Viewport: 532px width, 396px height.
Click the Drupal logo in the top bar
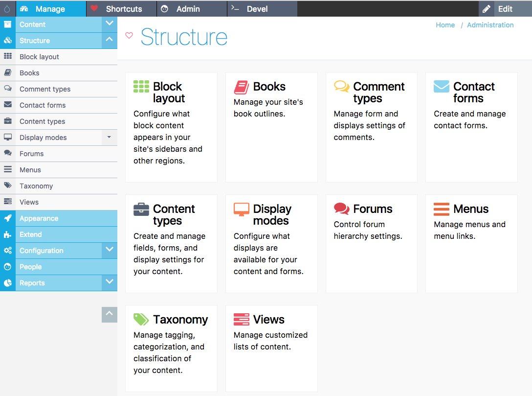(7, 8)
